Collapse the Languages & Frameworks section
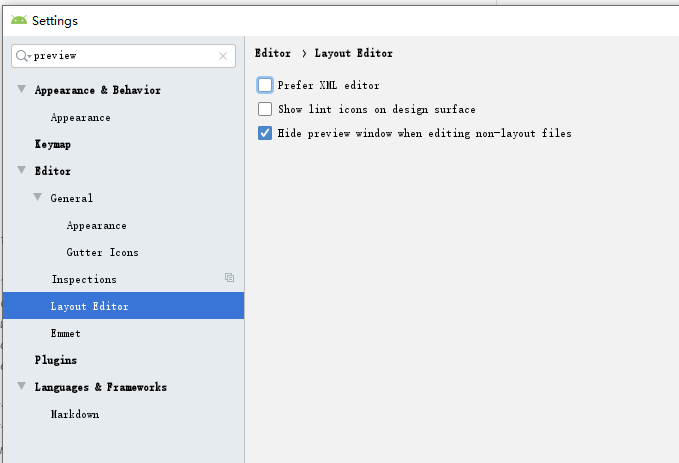The image size is (679, 463). 21,386
